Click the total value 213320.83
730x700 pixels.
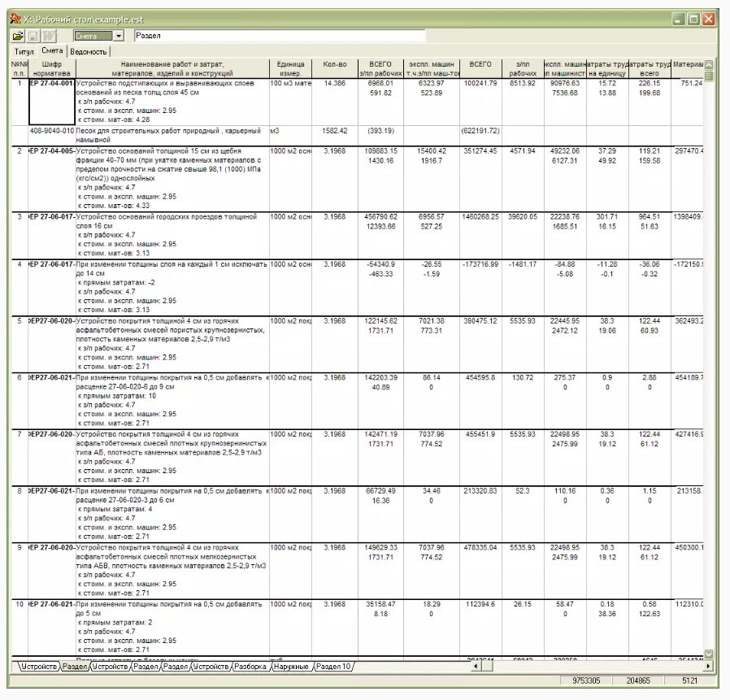tap(480, 491)
